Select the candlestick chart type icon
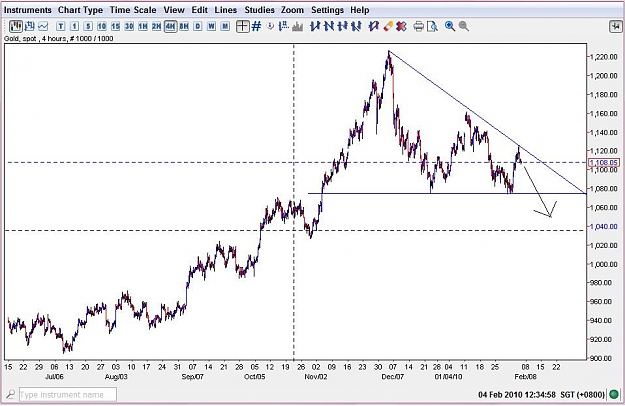Image resolution: width=625 pixels, height=406 pixels. 16,27
